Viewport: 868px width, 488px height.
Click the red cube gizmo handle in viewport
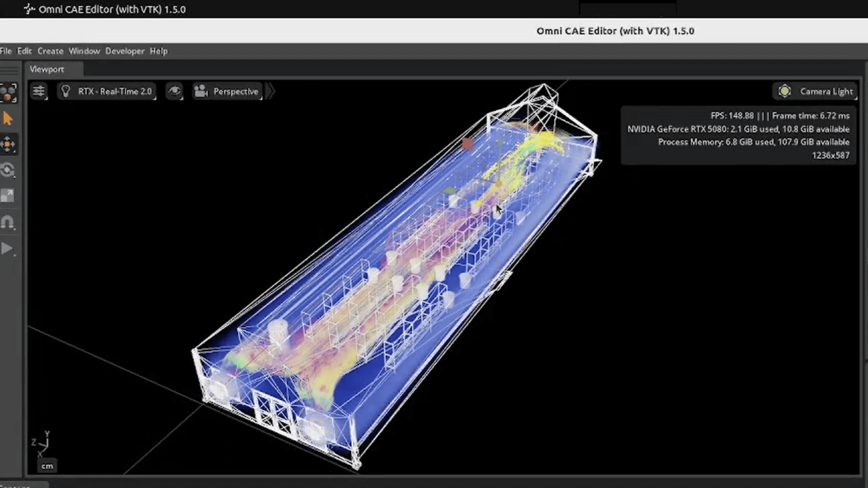(x=467, y=144)
